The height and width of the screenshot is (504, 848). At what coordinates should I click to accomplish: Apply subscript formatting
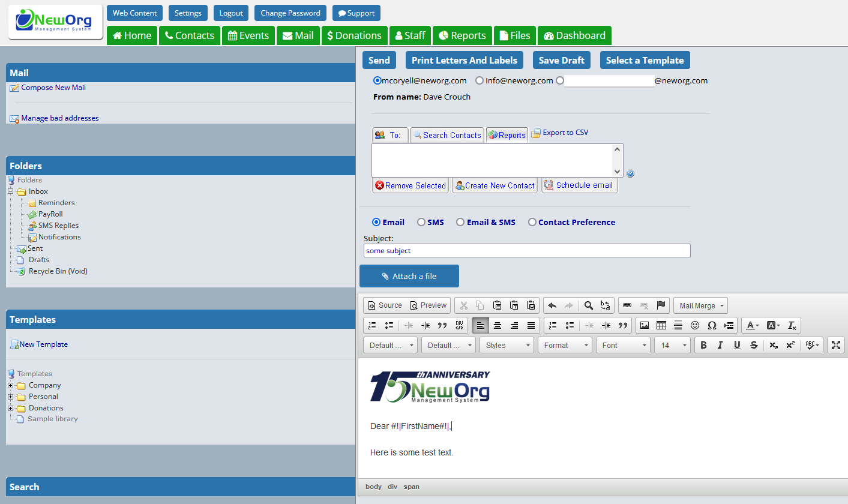tap(774, 345)
